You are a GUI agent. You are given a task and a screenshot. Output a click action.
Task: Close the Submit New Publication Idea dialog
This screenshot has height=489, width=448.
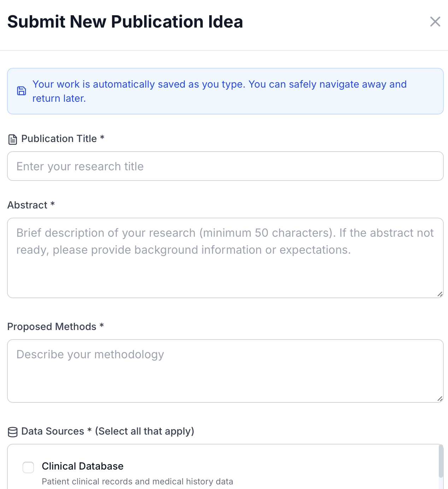(x=435, y=22)
